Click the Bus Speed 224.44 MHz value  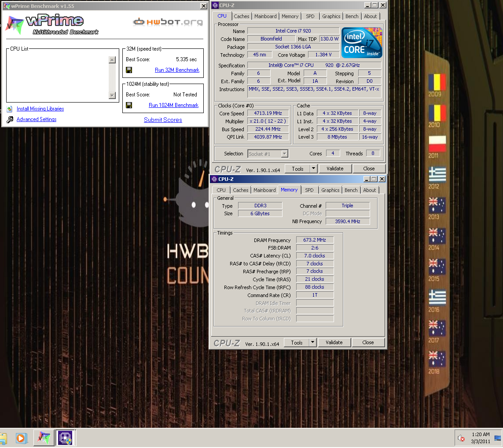(x=268, y=129)
